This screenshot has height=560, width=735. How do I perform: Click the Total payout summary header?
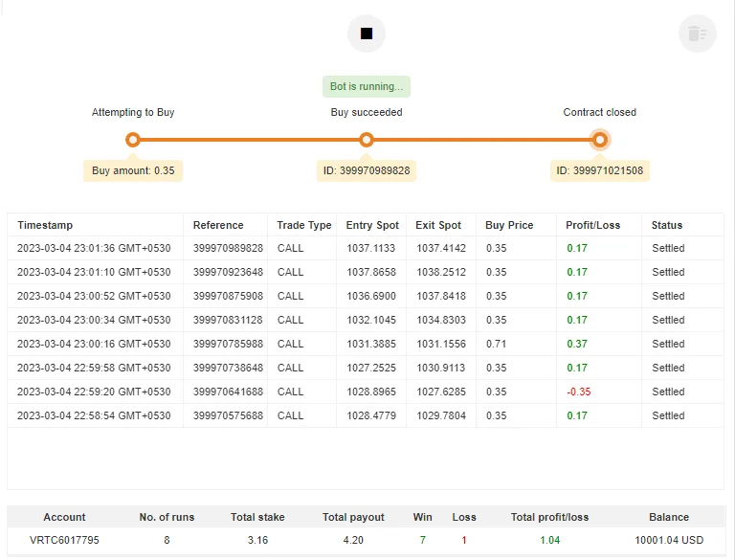(x=353, y=517)
